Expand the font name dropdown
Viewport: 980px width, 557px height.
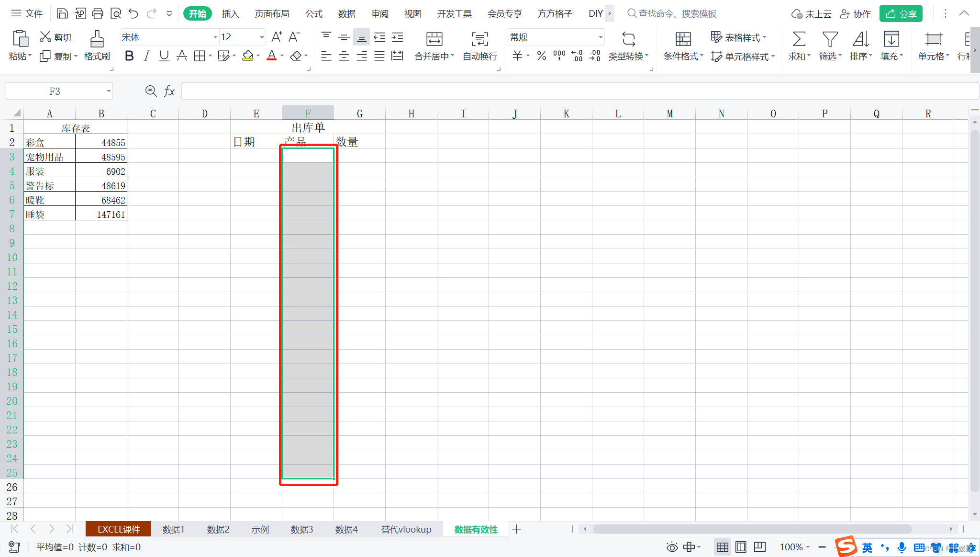pyautogui.click(x=215, y=37)
